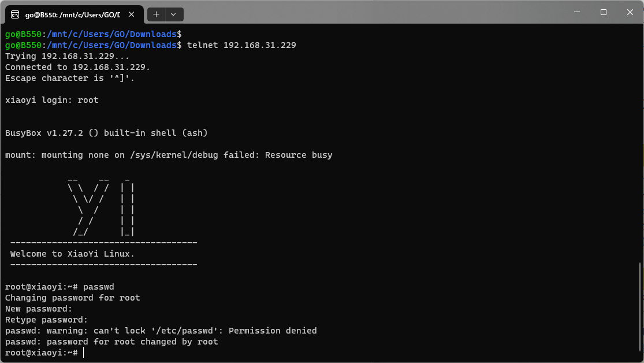The image size is (644, 363).
Task: Click the terminal vertical scrollbar thumb
Action: [640, 306]
